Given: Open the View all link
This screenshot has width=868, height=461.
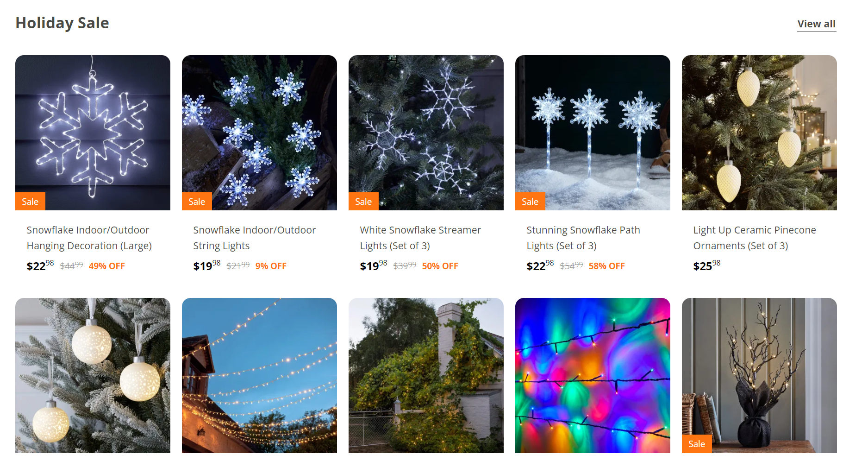Looking at the screenshot, I should pos(816,24).
